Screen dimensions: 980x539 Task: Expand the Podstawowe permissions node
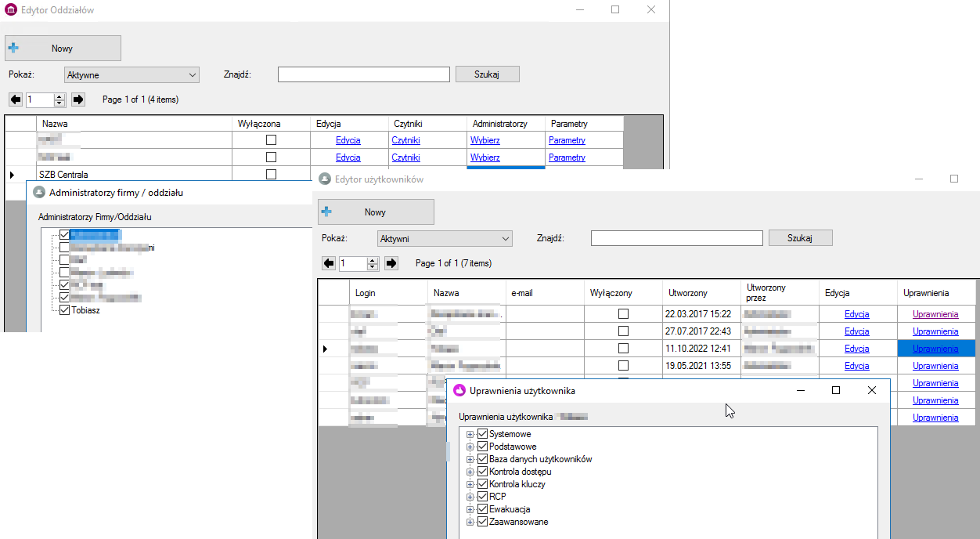click(470, 447)
